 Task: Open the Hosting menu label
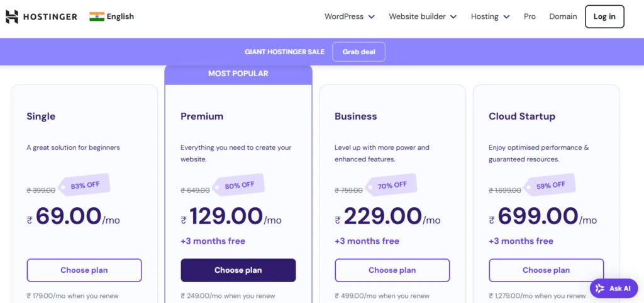click(485, 17)
